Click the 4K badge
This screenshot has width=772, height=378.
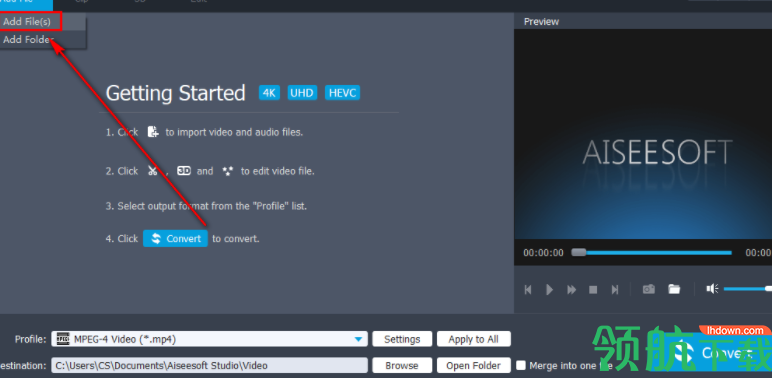(x=269, y=93)
